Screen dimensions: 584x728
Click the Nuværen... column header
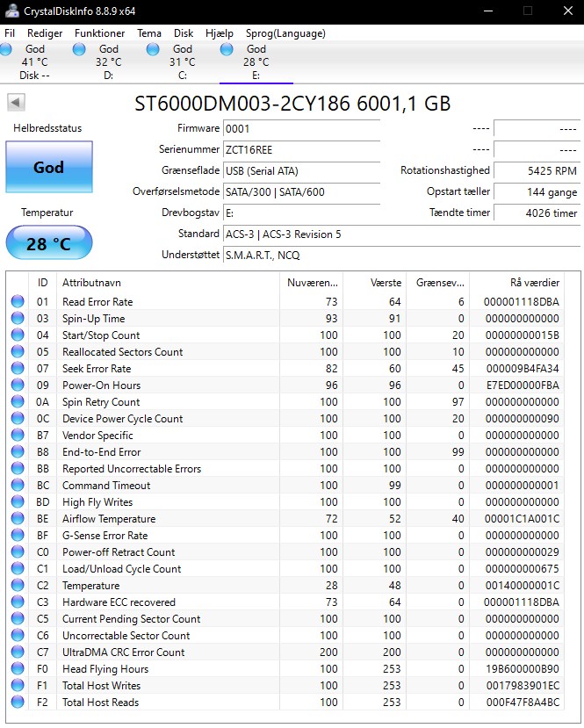312,282
